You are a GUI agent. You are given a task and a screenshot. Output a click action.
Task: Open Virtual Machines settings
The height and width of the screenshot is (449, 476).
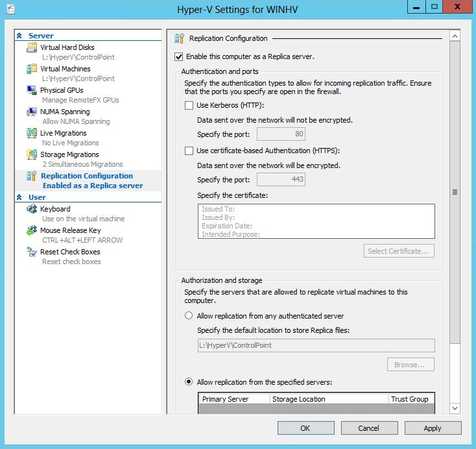[65, 69]
